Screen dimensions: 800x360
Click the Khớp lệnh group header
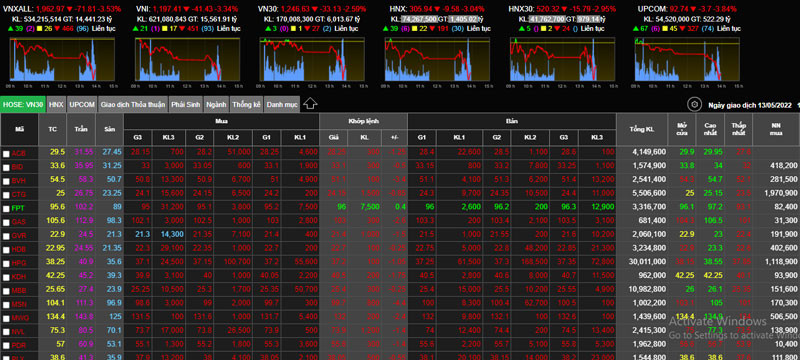(363, 121)
